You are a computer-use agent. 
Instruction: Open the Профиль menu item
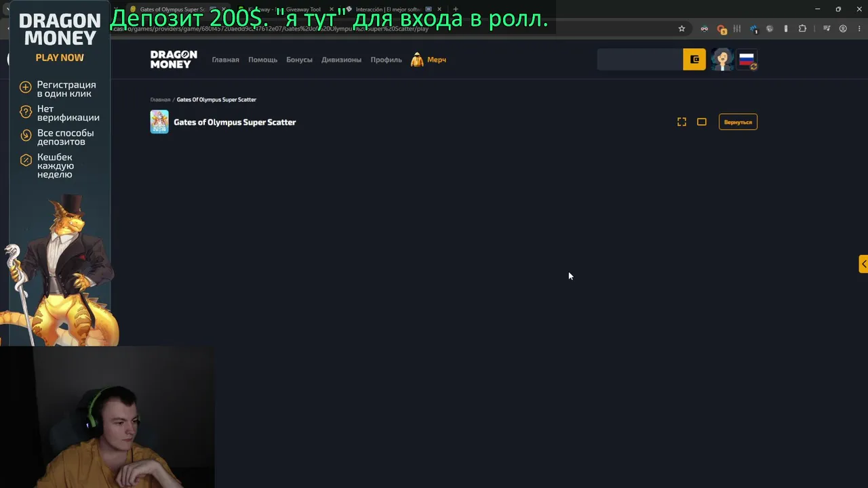coord(386,60)
